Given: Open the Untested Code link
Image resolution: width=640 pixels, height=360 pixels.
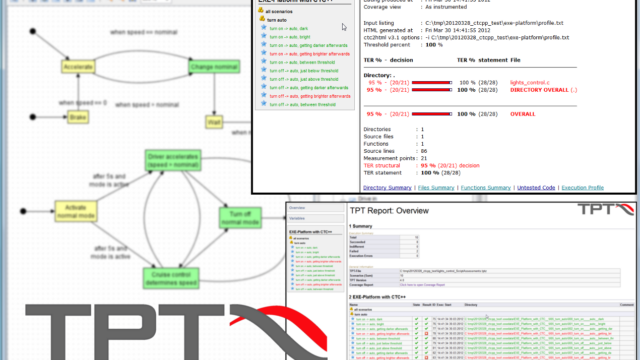Looking at the screenshot, I should (536, 188).
